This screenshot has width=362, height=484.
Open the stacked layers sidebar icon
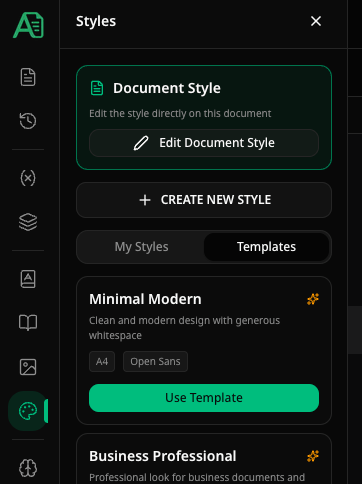tap(28, 222)
